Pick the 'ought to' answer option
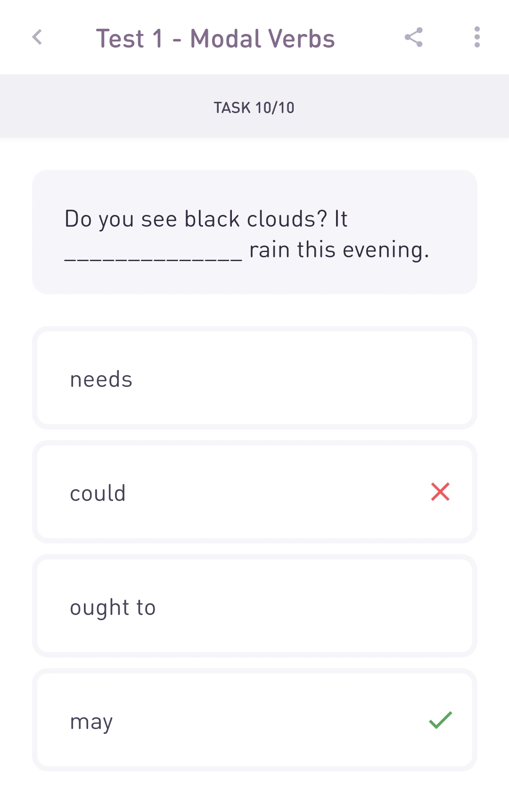509x812 pixels. click(x=254, y=606)
